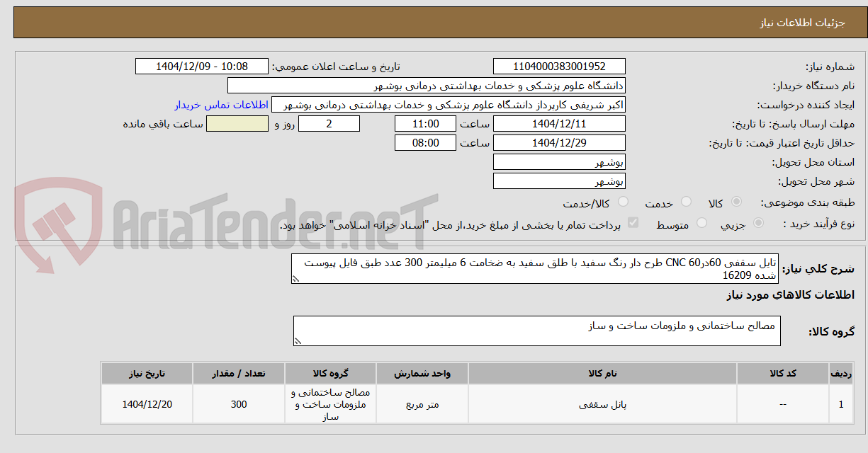Click the ردیف column header

[x=840, y=373]
